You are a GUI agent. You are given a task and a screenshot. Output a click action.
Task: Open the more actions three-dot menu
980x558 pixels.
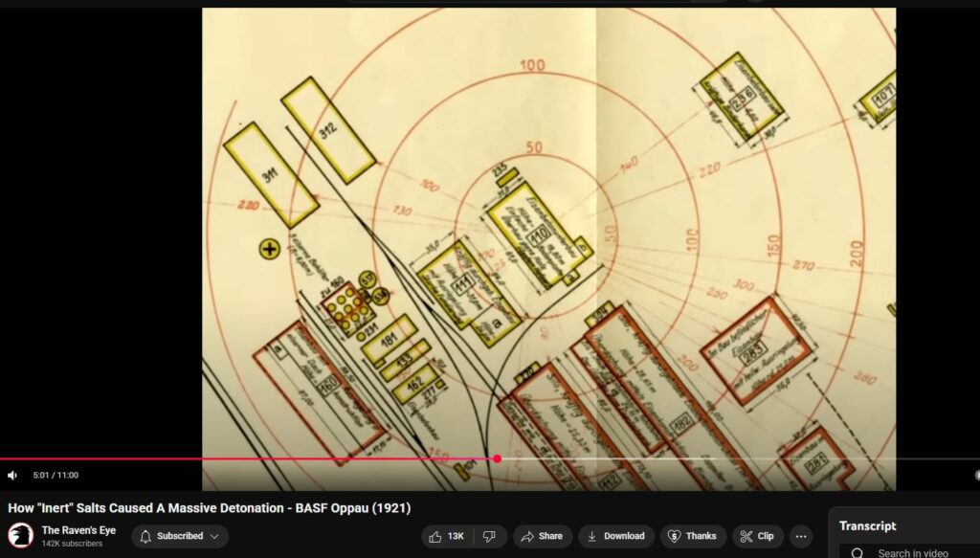[801, 536]
